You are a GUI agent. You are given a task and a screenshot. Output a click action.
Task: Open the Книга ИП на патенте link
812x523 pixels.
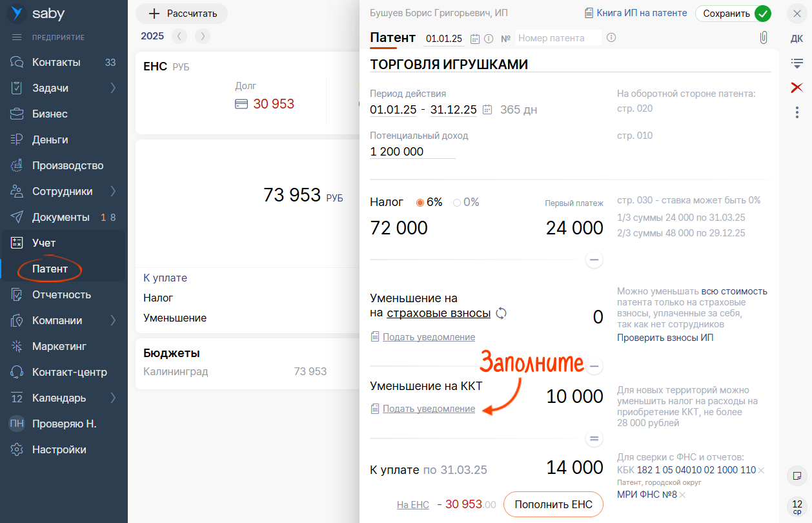point(636,13)
